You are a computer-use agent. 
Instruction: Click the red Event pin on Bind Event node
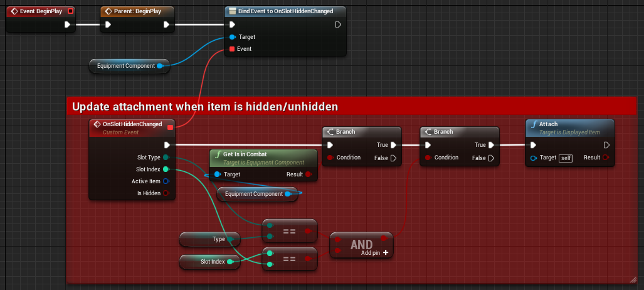pyautogui.click(x=232, y=48)
